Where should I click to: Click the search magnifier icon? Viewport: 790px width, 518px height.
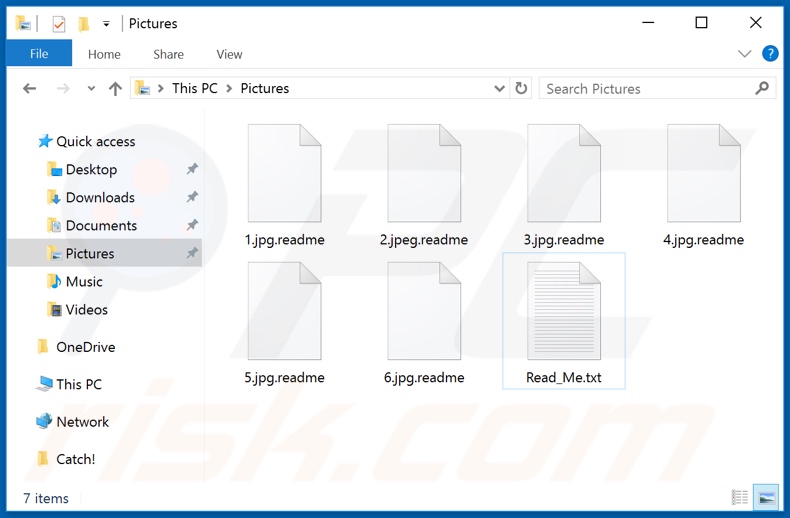pos(763,89)
